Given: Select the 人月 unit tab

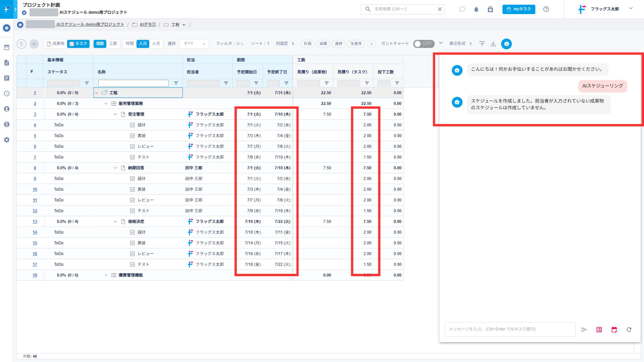Looking at the screenshot, I should click(156, 44).
